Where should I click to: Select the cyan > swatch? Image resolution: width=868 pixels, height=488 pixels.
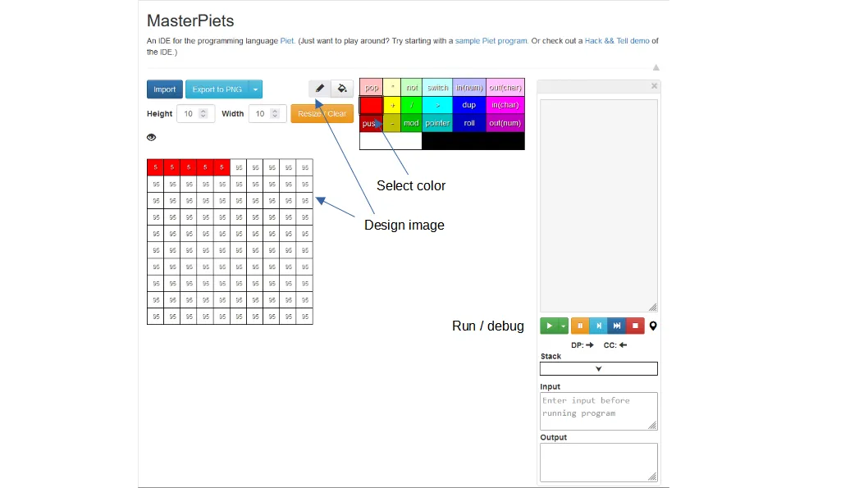tap(437, 105)
